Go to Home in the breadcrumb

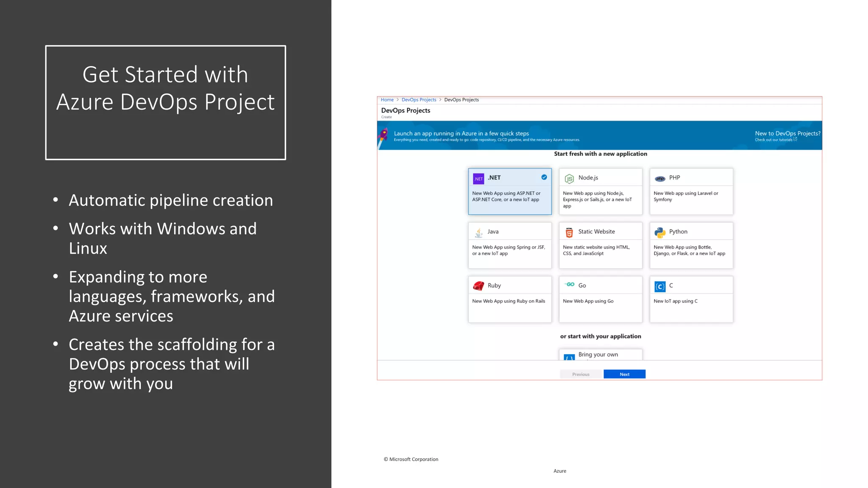[x=387, y=100]
